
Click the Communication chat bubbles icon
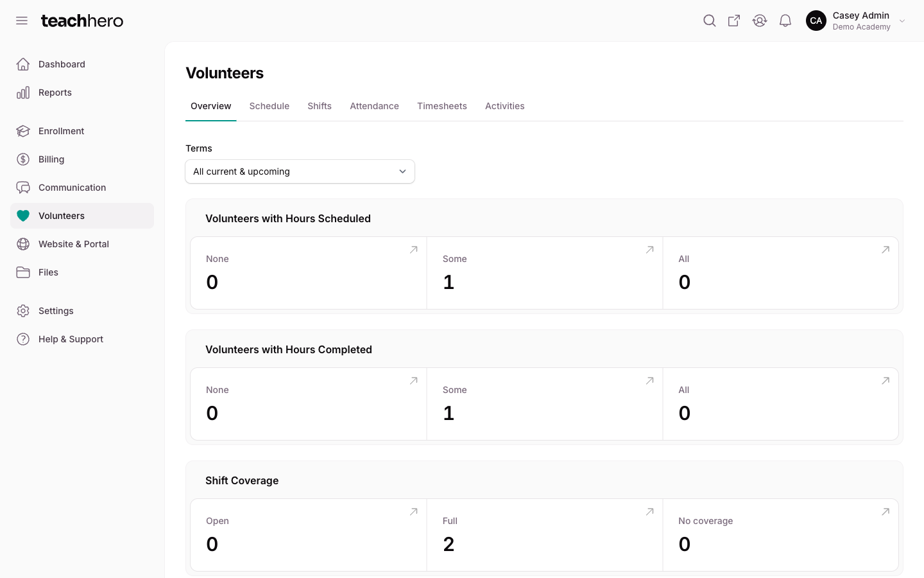coord(23,188)
